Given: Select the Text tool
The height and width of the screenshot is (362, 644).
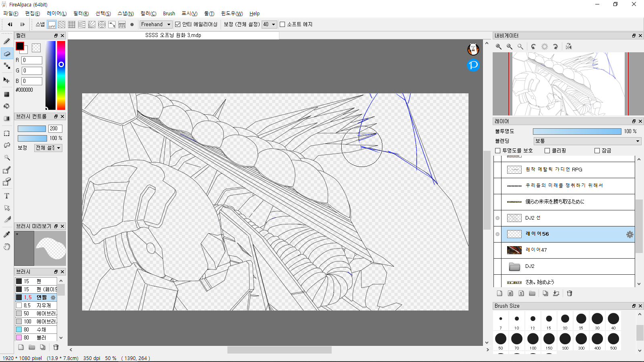Looking at the screenshot, I should tap(7, 196).
